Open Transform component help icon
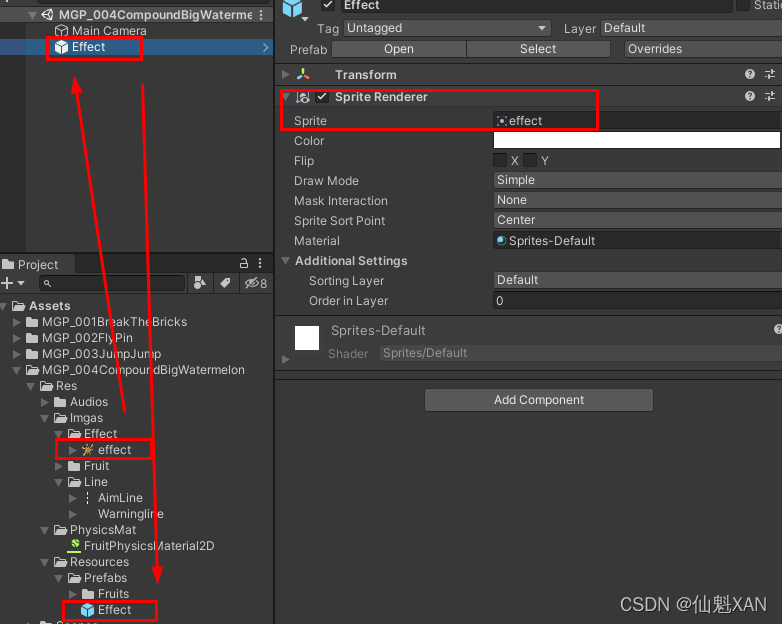The width and height of the screenshot is (782, 624). point(750,74)
